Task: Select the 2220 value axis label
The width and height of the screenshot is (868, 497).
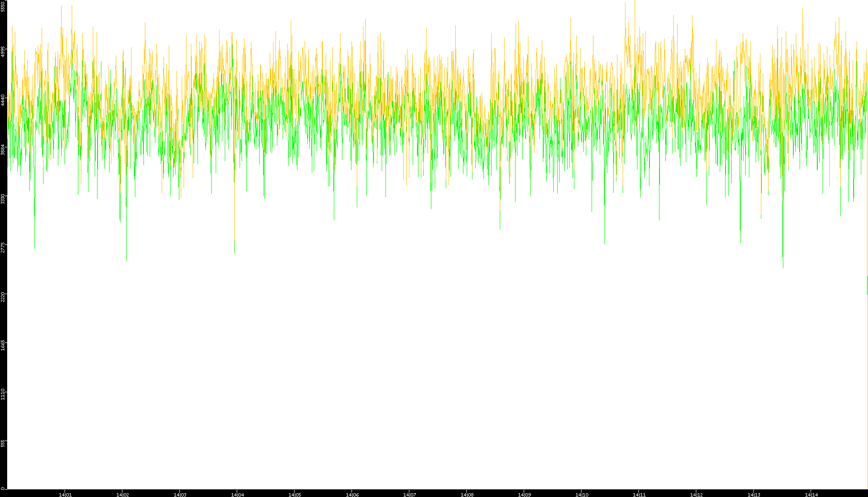Action: [3, 297]
